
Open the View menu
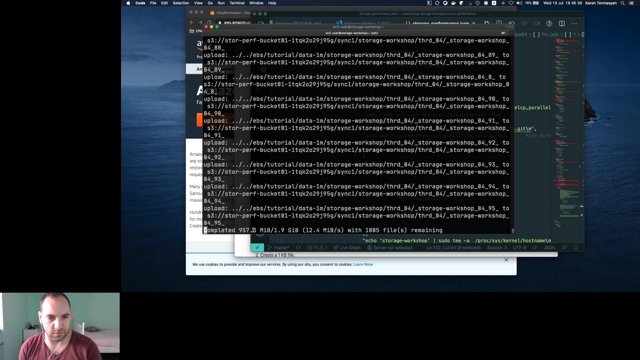click(198, 3)
